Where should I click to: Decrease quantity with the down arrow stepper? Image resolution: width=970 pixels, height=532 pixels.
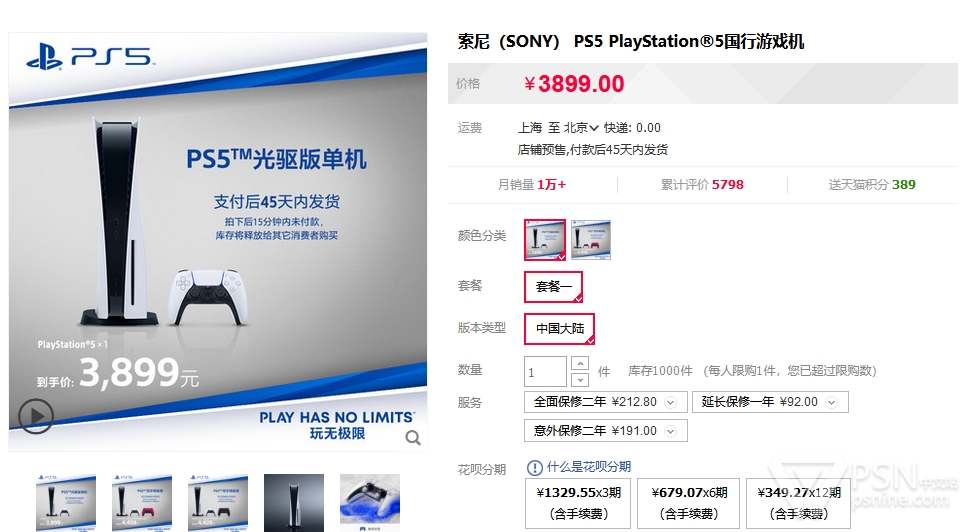[580, 379]
